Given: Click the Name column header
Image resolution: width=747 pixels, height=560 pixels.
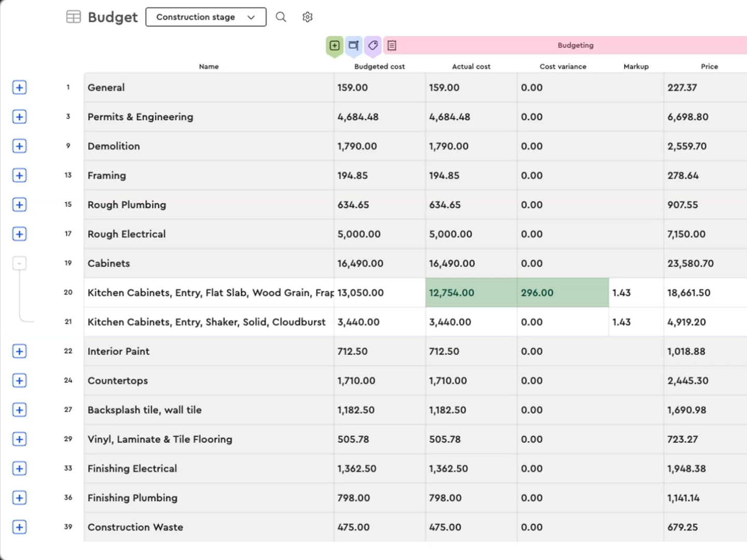Looking at the screenshot, I should click(209, 66).
